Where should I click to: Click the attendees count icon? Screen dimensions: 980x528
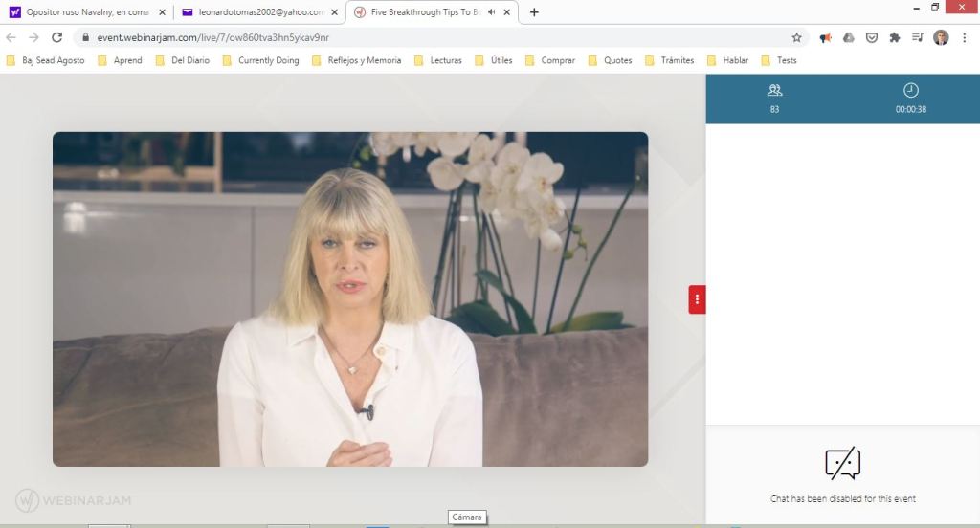pyautogui.click(x=774, y=90)
